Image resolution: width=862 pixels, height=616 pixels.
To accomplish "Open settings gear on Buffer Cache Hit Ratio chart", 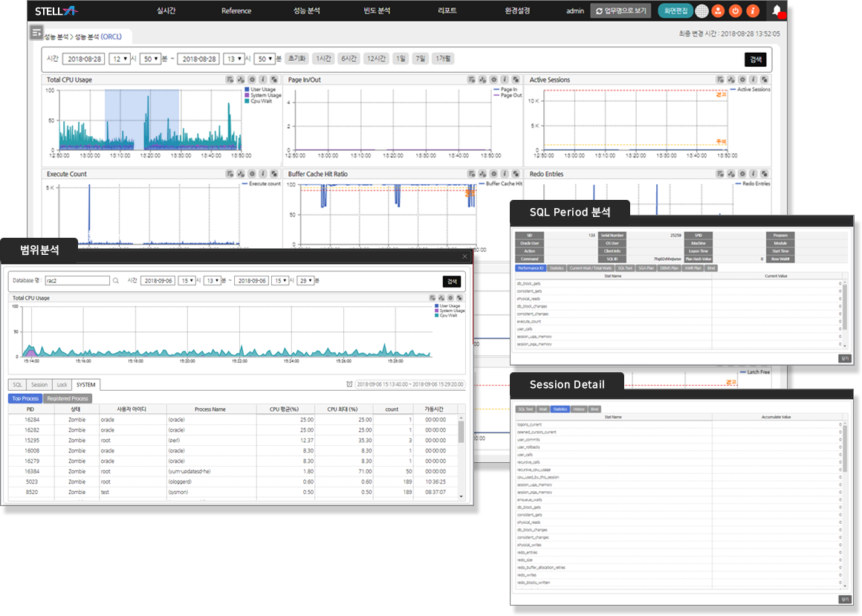I will coord(493,174).
